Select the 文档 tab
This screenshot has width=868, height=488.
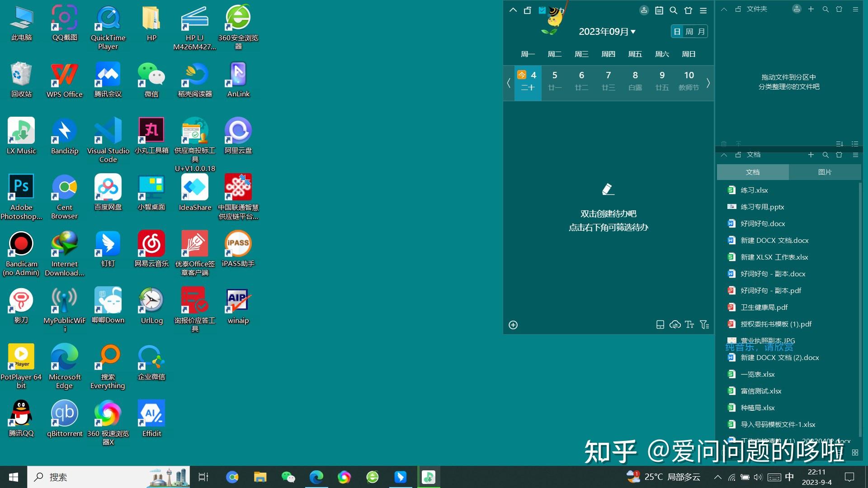tap(752, 172)
